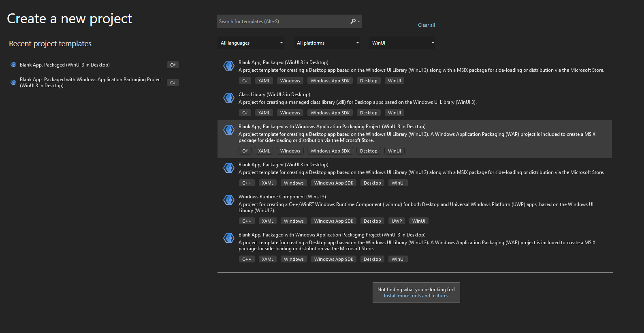Click icon of C# Blank App, Packaged template
This screenshot has width=644, height=333.
(x=229, y=66)
